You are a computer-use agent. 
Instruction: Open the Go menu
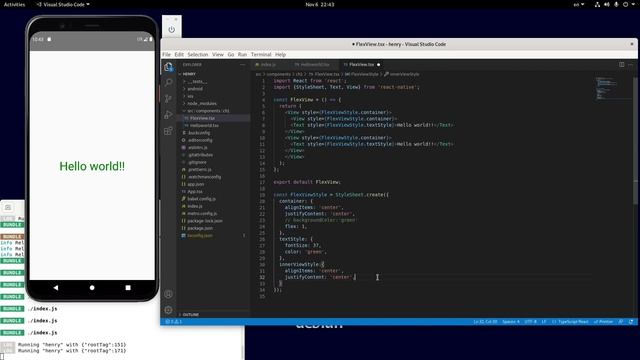pos(231,54)
